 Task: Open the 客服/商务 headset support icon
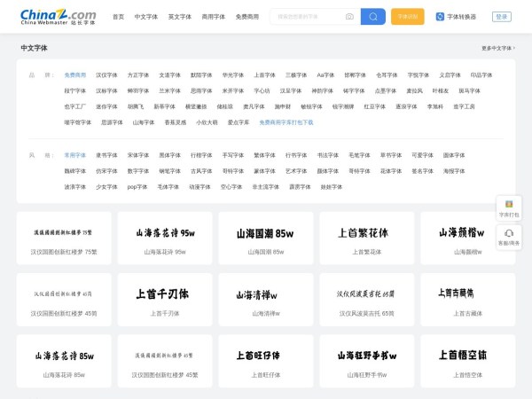coord(509,237)
